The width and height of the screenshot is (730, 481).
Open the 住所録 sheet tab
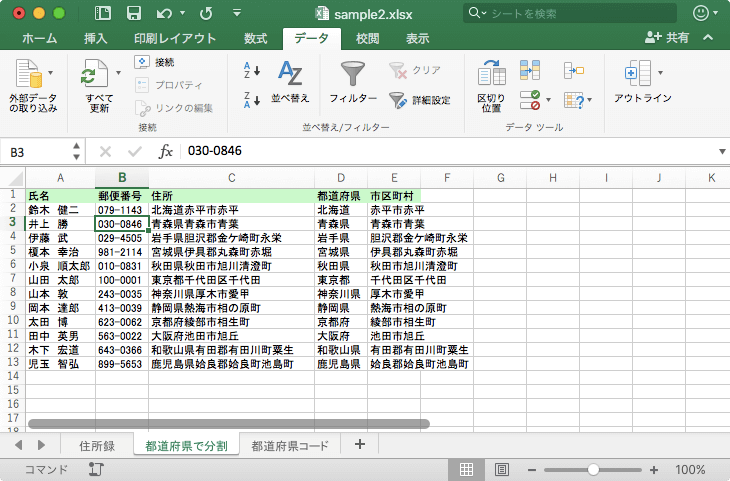97,446
